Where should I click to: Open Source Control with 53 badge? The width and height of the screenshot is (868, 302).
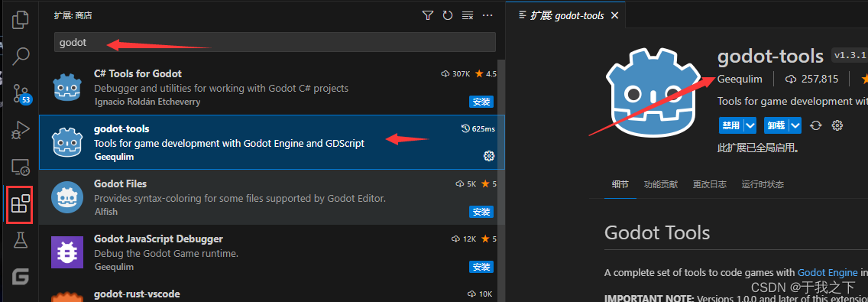pyautogui.click(x=21, y=93)
